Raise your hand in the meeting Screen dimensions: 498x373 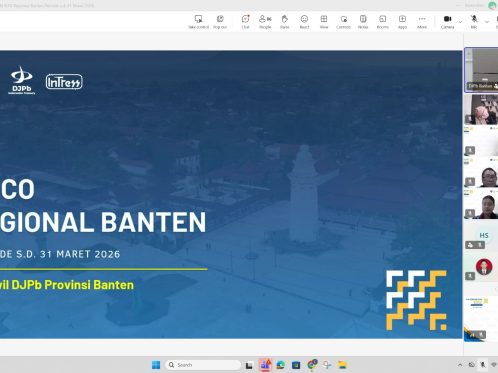(285, 22)
